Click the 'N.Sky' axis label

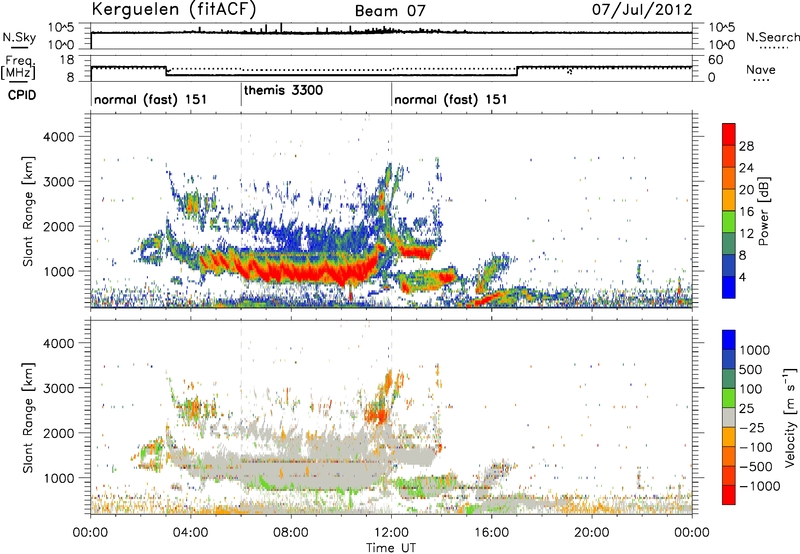tap(19, 37)
